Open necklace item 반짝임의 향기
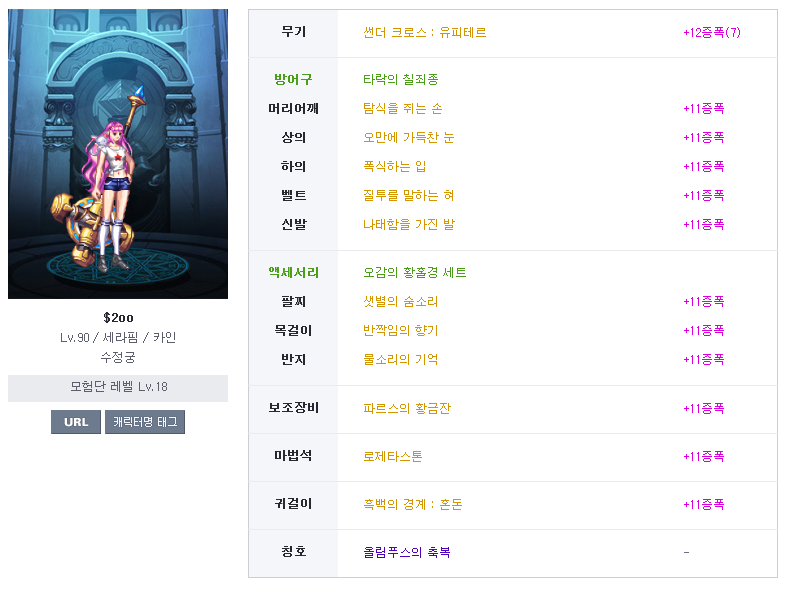 [x=401, y=331]
